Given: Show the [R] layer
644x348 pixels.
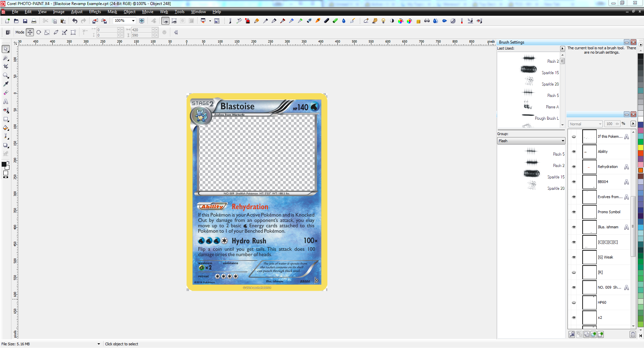Looking at the screenshot, I should click(574, 272).
